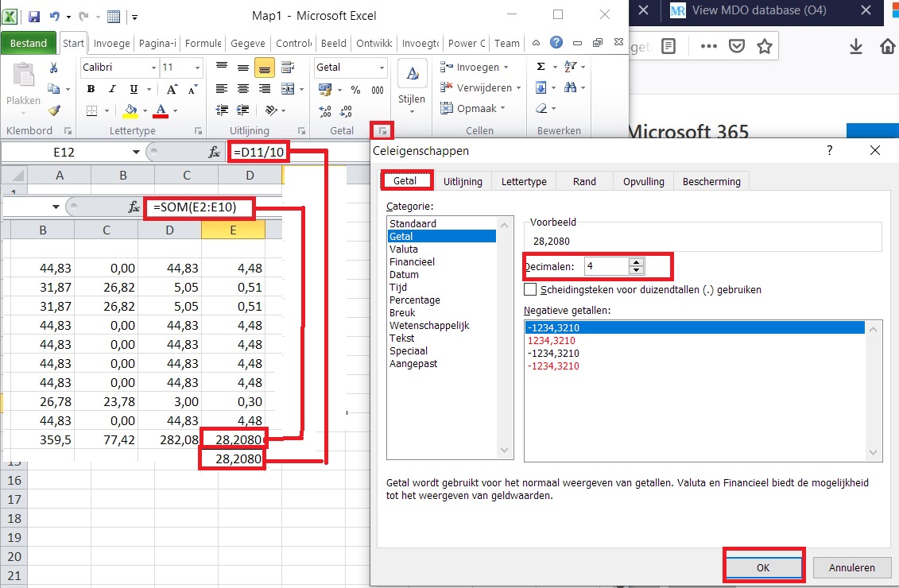Click the yellow fill color bucket
The height and width of the screenshot is (588, 899).
point(131,110)
